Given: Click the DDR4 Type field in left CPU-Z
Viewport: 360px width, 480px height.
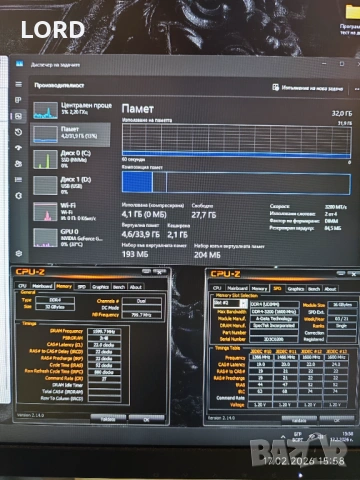Looking at the screenshot, I should click(x=55, y=300).
